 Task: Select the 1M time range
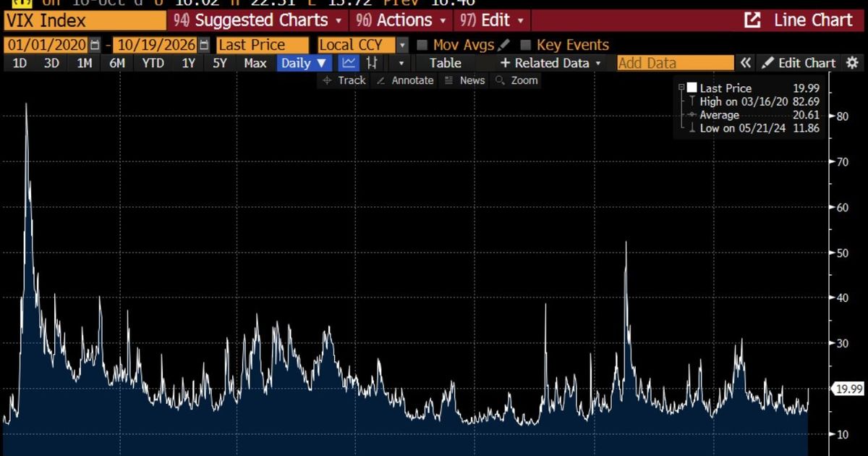85,63
